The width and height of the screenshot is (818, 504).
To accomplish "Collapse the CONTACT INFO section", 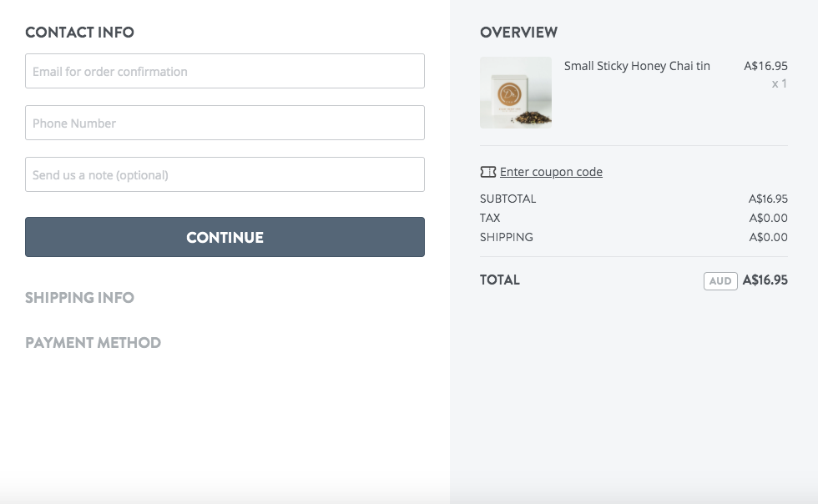I will [79, 33].
